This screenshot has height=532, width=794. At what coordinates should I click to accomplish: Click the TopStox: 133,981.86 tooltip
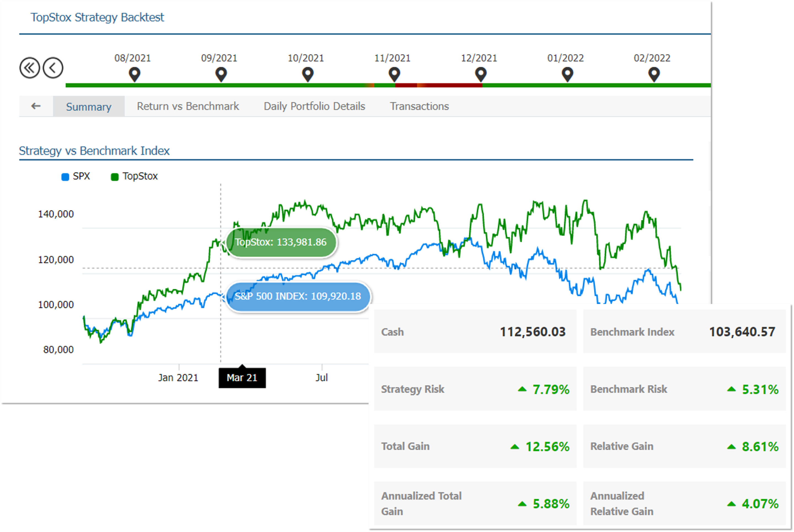point(281,242)
